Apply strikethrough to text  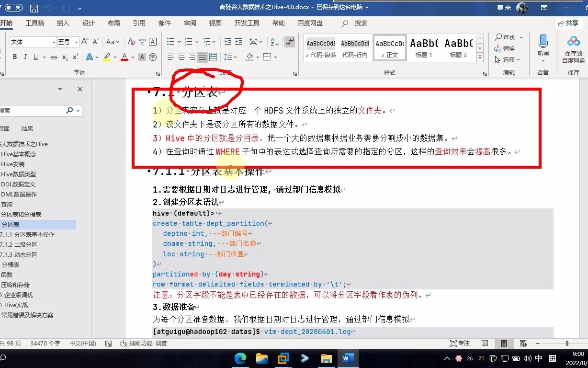(54, 57)
